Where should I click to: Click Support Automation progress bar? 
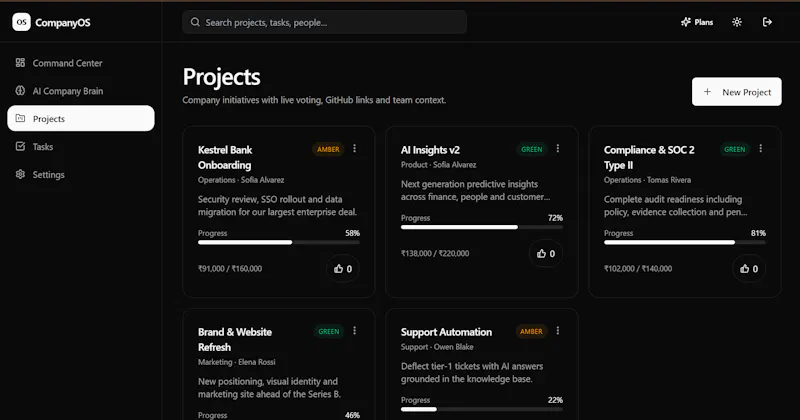pyautogui.click(x=482, y=409)
